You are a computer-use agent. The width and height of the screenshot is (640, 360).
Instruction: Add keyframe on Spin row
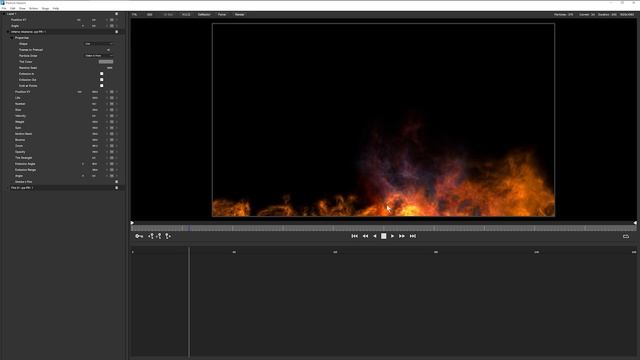coord(111,128)
